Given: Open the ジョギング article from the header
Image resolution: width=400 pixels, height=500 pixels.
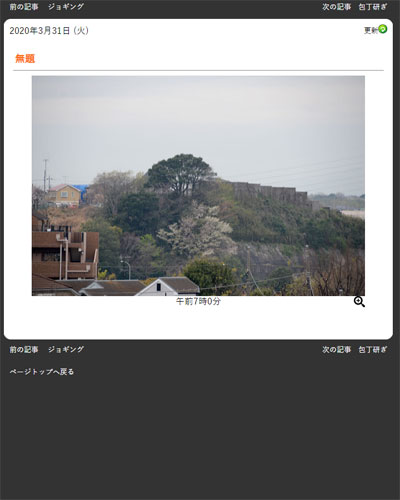Looking at the screenshot, I should tap(66, 7).
